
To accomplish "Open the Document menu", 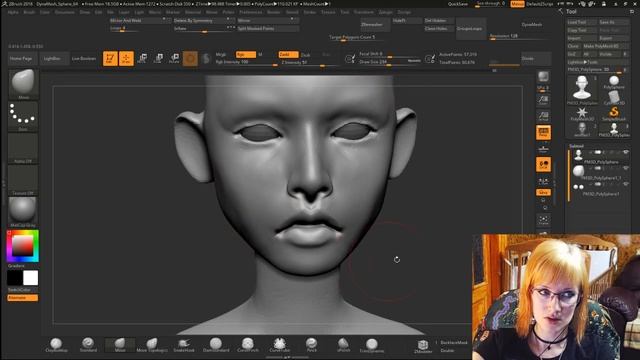I will [64, 12].
